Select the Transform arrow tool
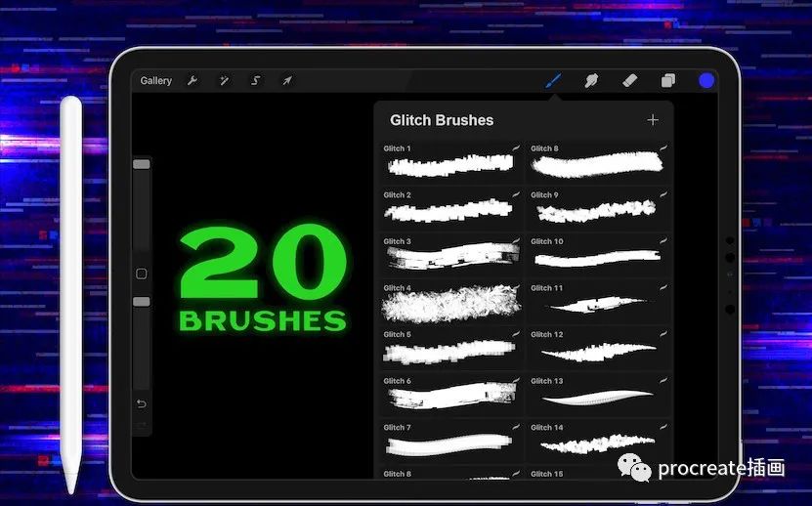 [x=287, y=81]
